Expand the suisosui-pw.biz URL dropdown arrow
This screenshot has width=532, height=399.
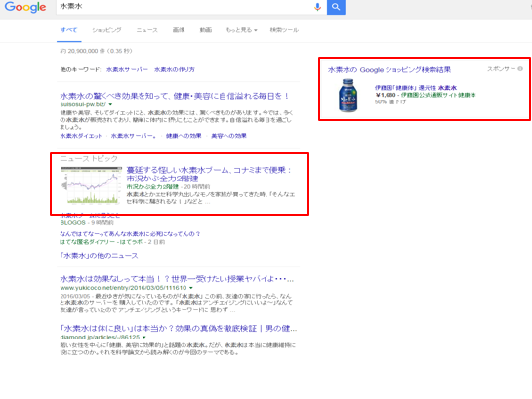[110, 104]
